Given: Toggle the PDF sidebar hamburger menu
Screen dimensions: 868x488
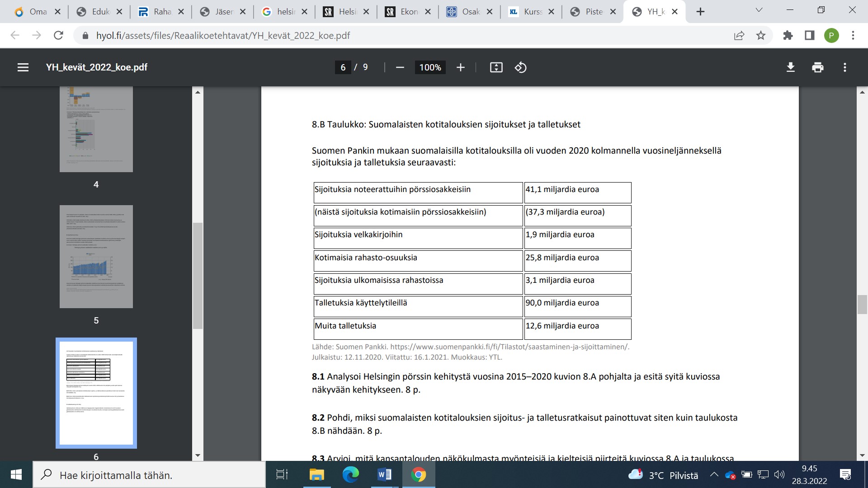Looking at the screenshot, I should 23,67.
